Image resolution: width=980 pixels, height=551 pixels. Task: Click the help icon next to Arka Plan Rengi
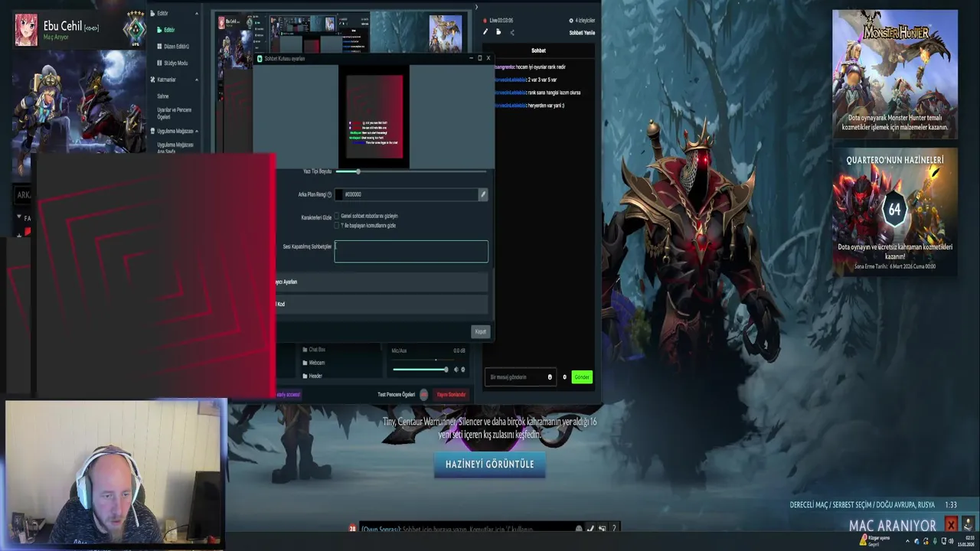330,194
